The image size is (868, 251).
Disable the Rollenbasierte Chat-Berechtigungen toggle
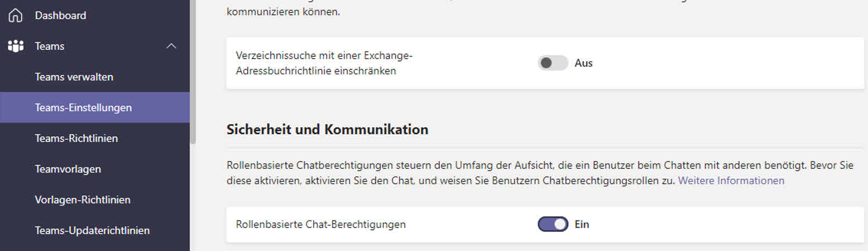point(553,224)
